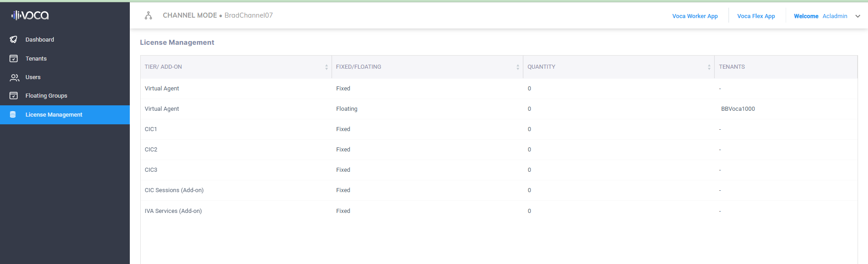868x264 pixels.
Task: Open the Voca Flex App link
Action: (x=756, y=16)
